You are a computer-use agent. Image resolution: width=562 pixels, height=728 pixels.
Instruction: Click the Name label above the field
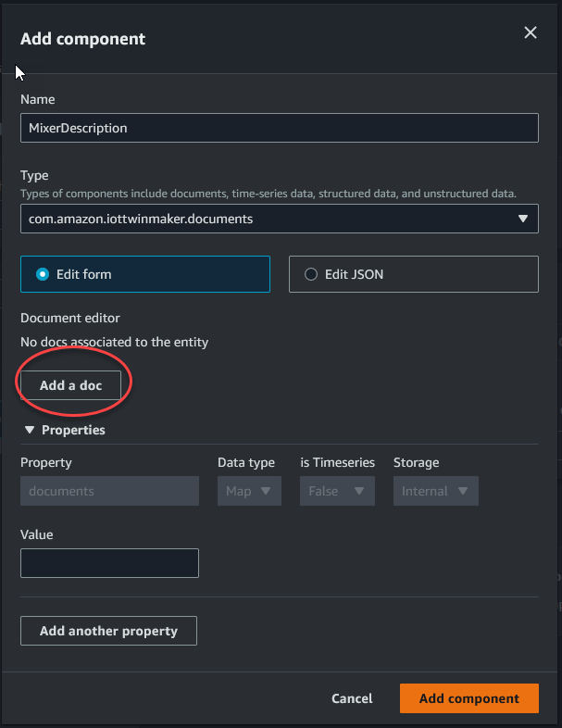point(38,99)
